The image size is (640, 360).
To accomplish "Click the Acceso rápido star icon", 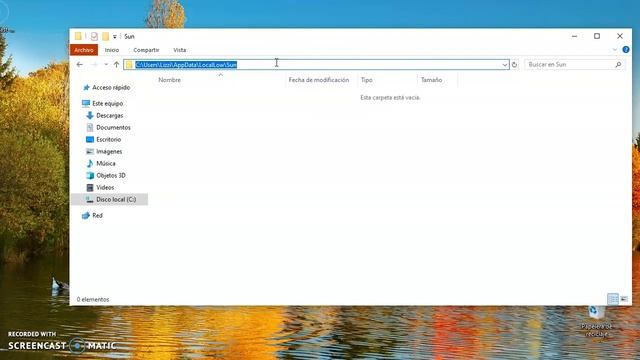I will click(x=86, y=87).
